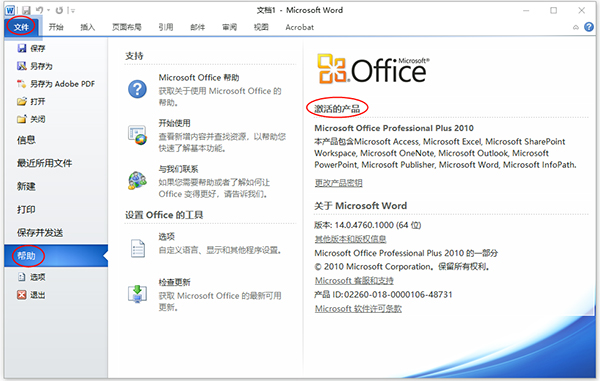Open Microsoft Office 帮助 button
This screenshot has width=600, height=381.
pos(199,78)
